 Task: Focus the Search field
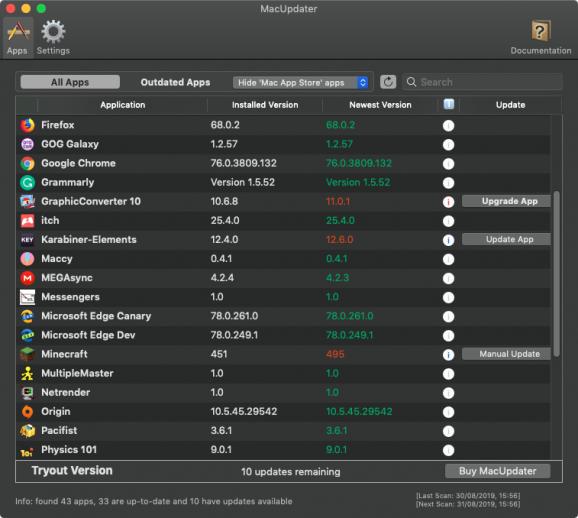pyautogui.click(x=482, y=82)
